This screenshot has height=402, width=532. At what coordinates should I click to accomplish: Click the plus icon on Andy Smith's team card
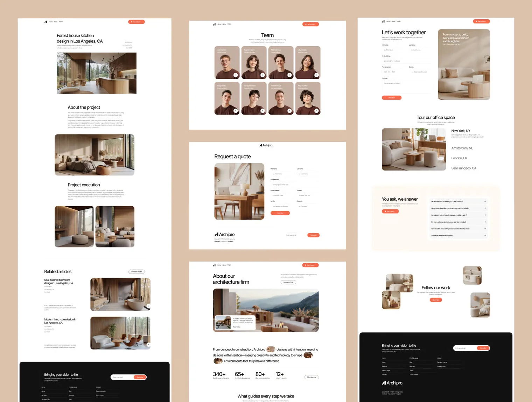236,111
